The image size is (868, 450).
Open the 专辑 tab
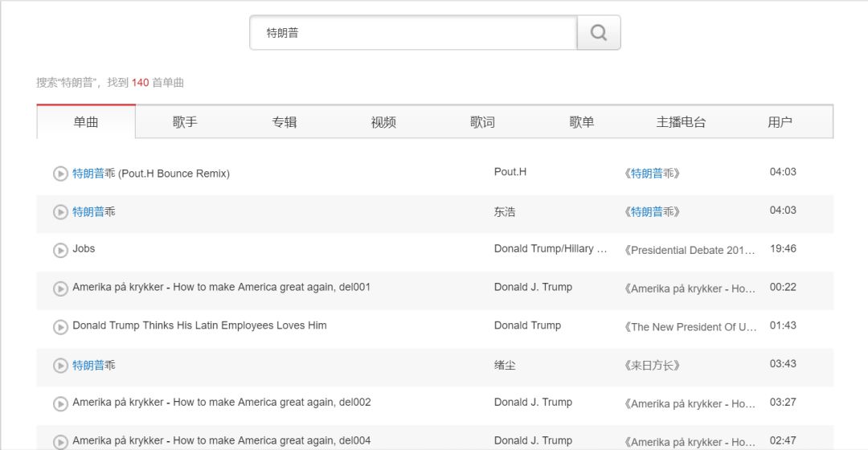click(x=284, y=122)
